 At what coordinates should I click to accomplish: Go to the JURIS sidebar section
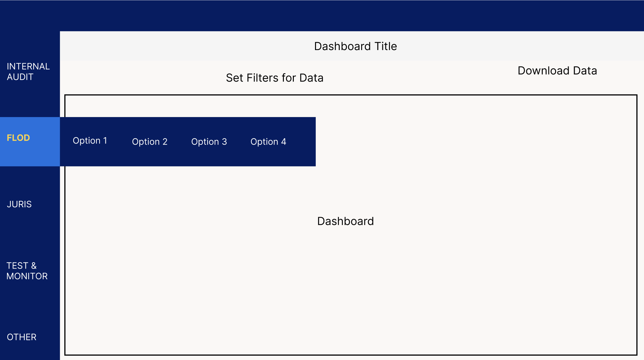[19, 204]
